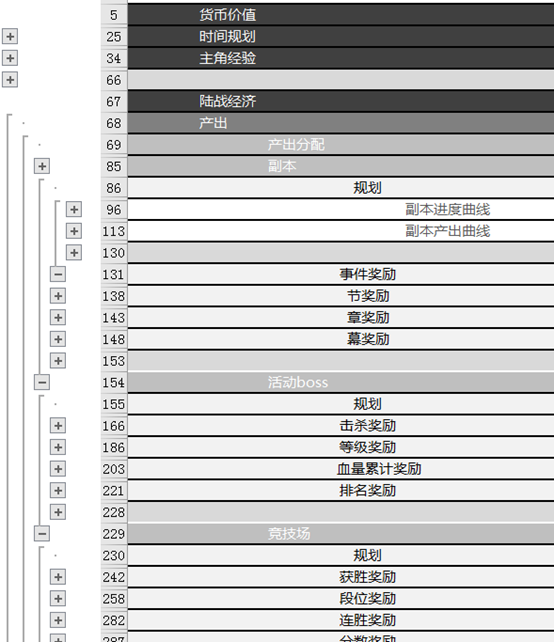Screen dimensions: 554x642
Task: Expand the group next to row 113
Action: point(74,231)
